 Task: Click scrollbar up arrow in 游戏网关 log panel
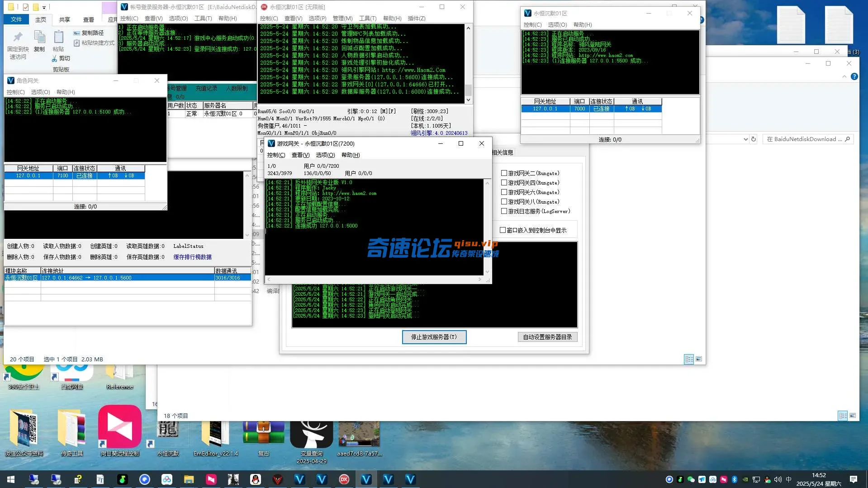tap(487, 183)
